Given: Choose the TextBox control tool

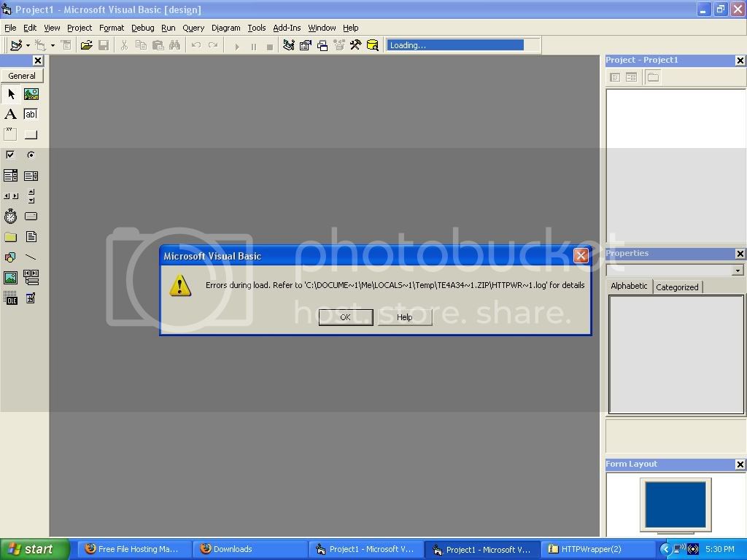Looking at the screenshot, I should [x=31, y=114].
